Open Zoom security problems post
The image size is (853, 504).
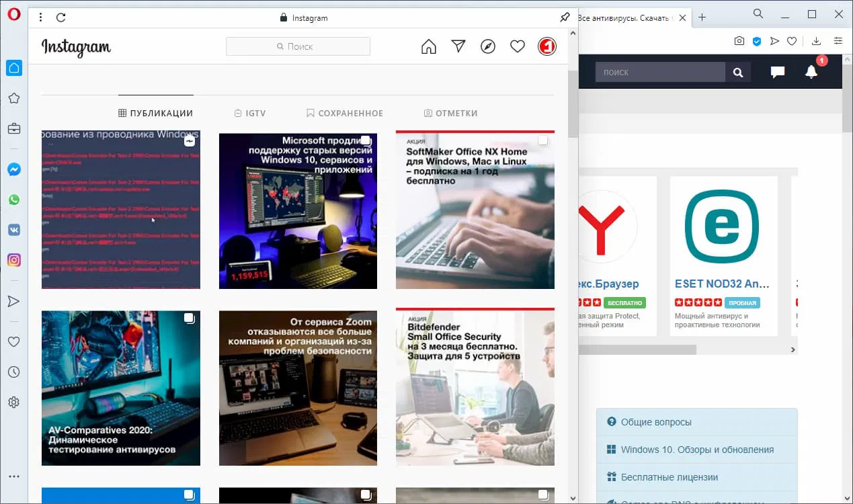(298, 388)
